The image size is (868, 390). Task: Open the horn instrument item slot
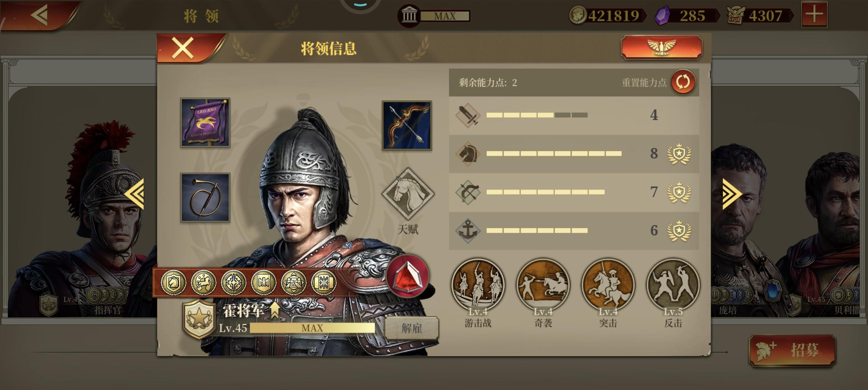[x=205, y=197]
